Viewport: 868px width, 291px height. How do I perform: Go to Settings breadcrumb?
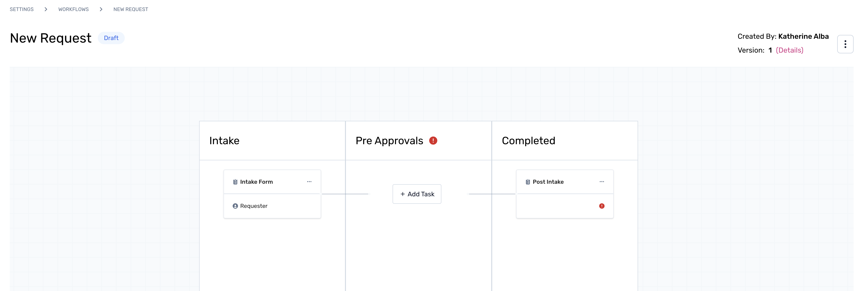click(x=22, y=9)
